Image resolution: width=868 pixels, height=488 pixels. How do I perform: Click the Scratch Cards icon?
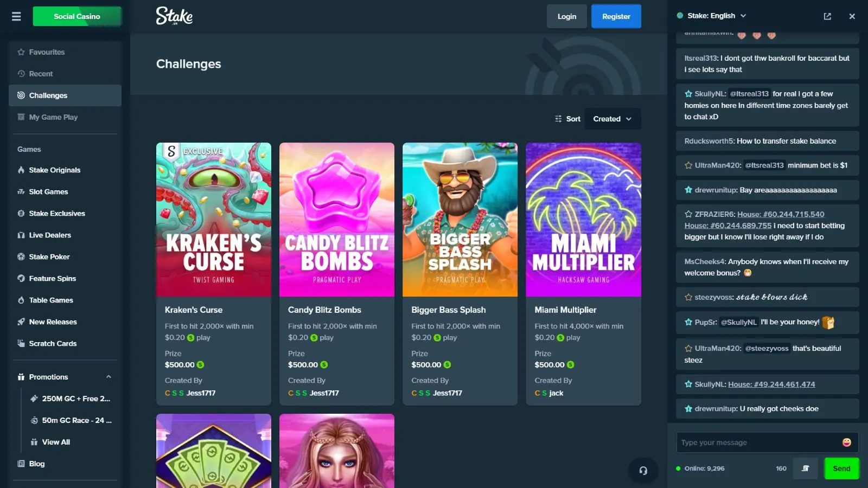click(x=21, y=343)
